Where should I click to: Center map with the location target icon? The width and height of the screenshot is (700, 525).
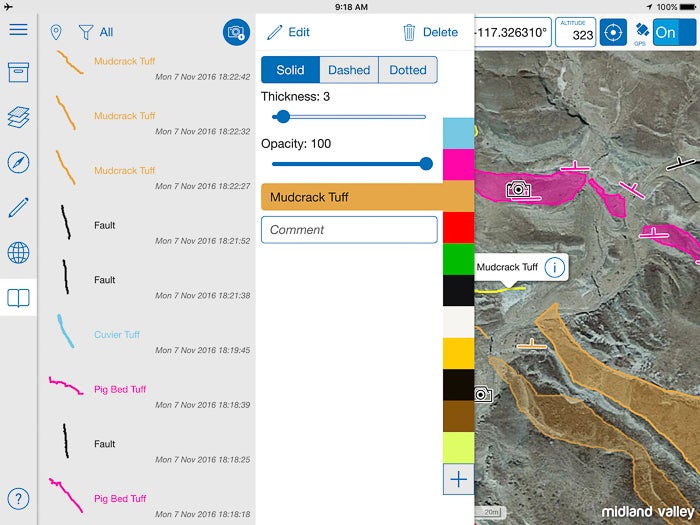click(x=613, y=32)
